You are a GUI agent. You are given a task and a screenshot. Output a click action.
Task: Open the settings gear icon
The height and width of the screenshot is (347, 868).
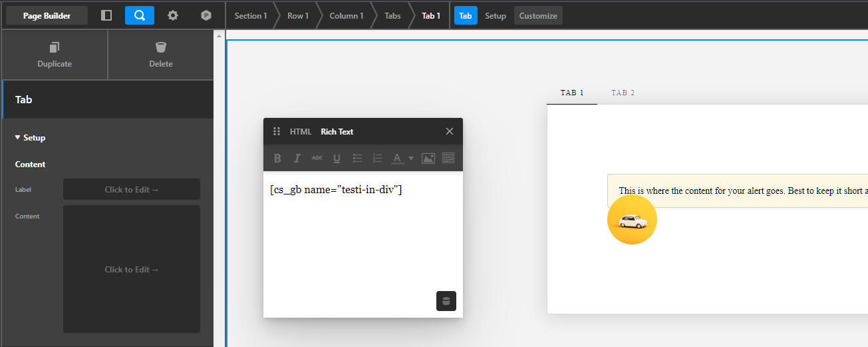pyautogui.click(x=173, y=15)
